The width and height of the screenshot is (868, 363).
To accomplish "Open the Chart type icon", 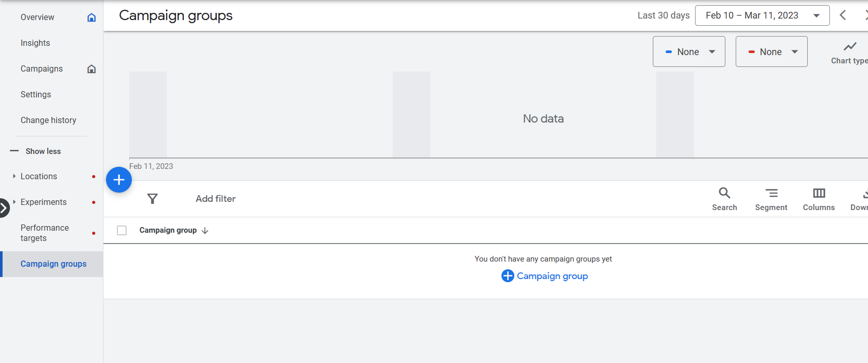I will (850, 46).
